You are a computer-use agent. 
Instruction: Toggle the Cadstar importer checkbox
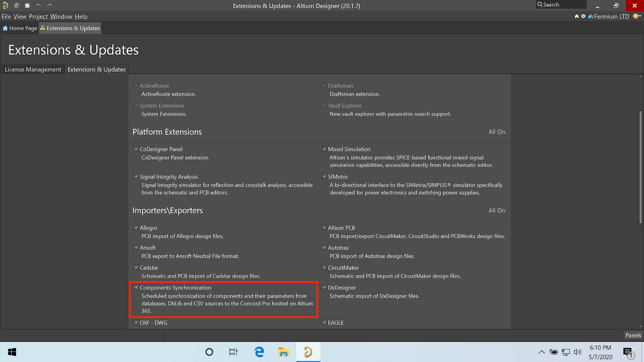coord(136,267)
